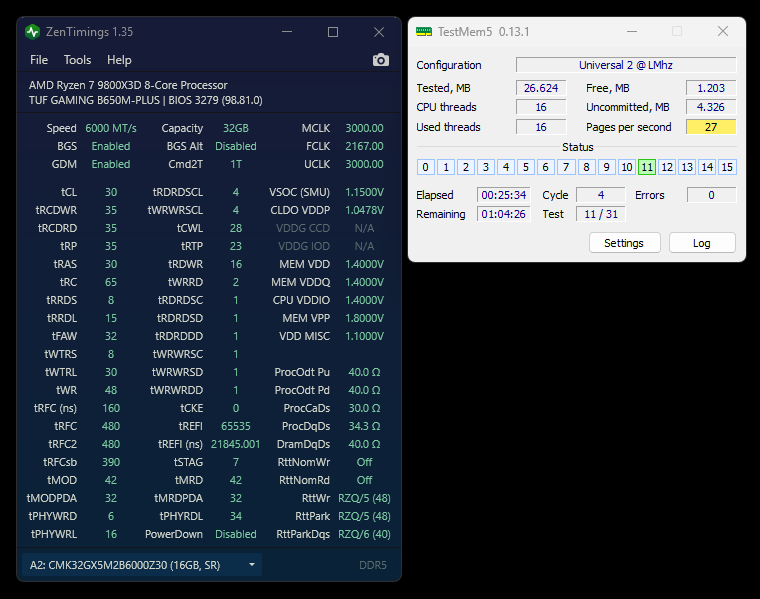Image resolution: width=760 pixels, height=599 pixels.
Task: Click the tPHYRDL value 34
Action: tap(236, 516)
